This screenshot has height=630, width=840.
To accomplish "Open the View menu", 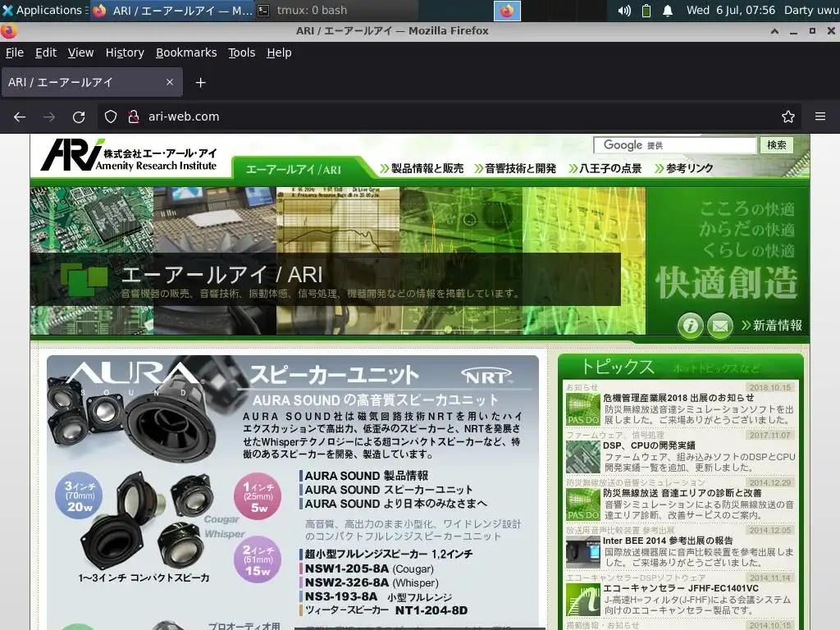I will coord(81,52).
